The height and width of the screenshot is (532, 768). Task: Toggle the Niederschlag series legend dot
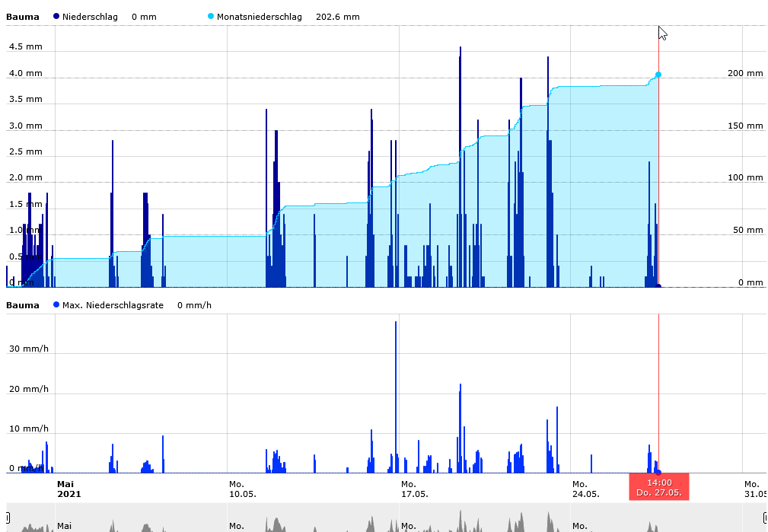point(56,16)
